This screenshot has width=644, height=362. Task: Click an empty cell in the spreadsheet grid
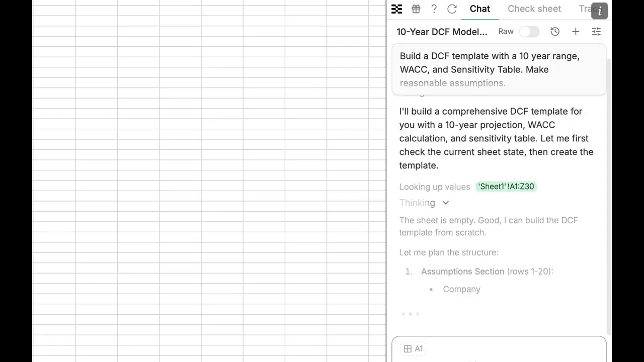(180, 151)
